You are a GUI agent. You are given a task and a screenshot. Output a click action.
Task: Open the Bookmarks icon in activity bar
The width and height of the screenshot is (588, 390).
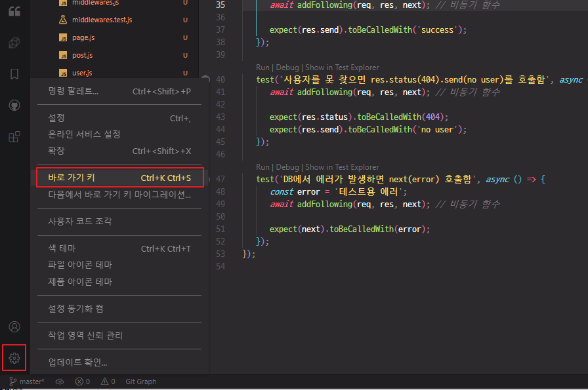[14, 74]
